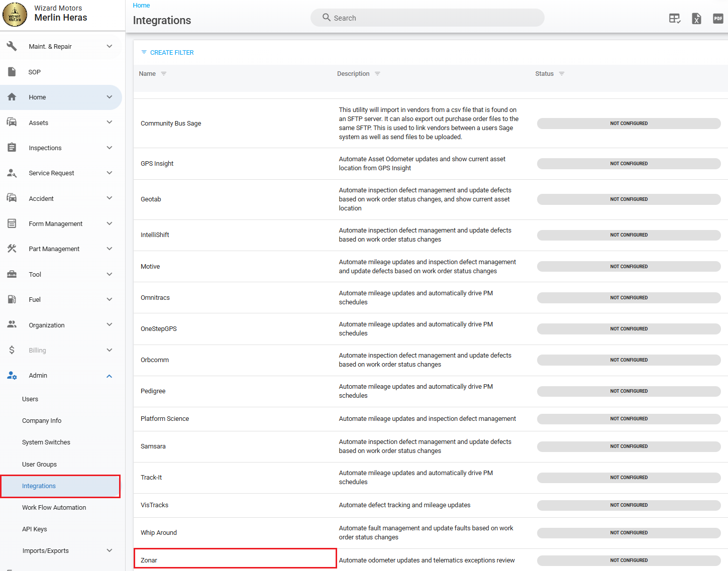
Task: Click the Name column filter icon
Action: [164, 74]
